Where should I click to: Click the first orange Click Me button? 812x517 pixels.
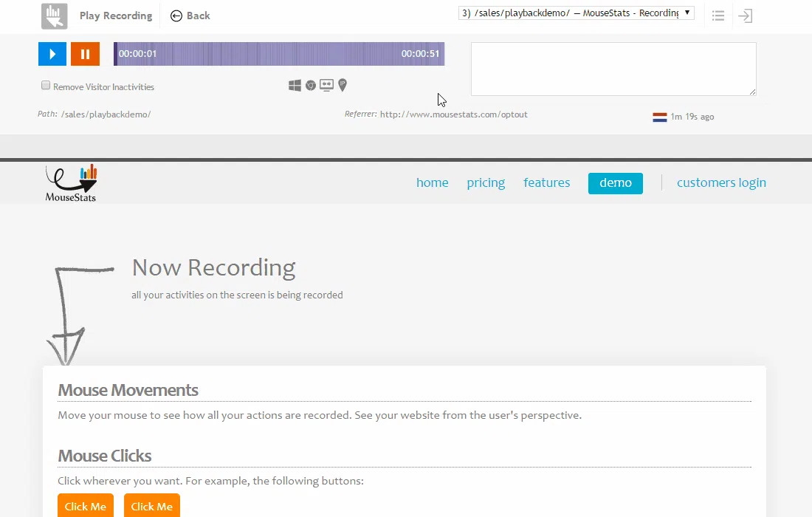(86, 506)
